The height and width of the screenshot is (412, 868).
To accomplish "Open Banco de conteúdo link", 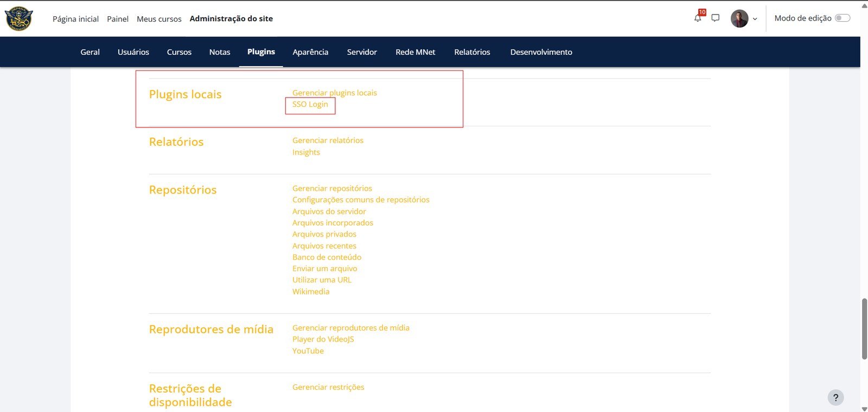I will [x=327, y=257].
